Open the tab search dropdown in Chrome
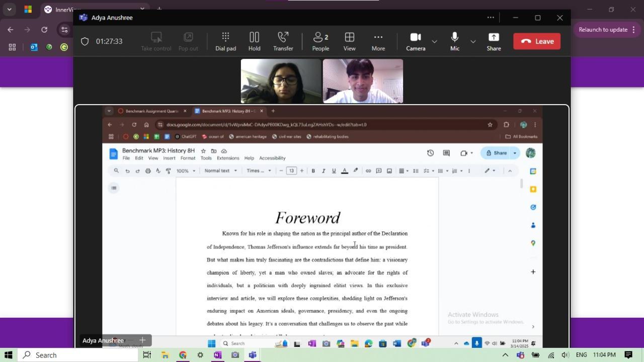 coord(9,10)
